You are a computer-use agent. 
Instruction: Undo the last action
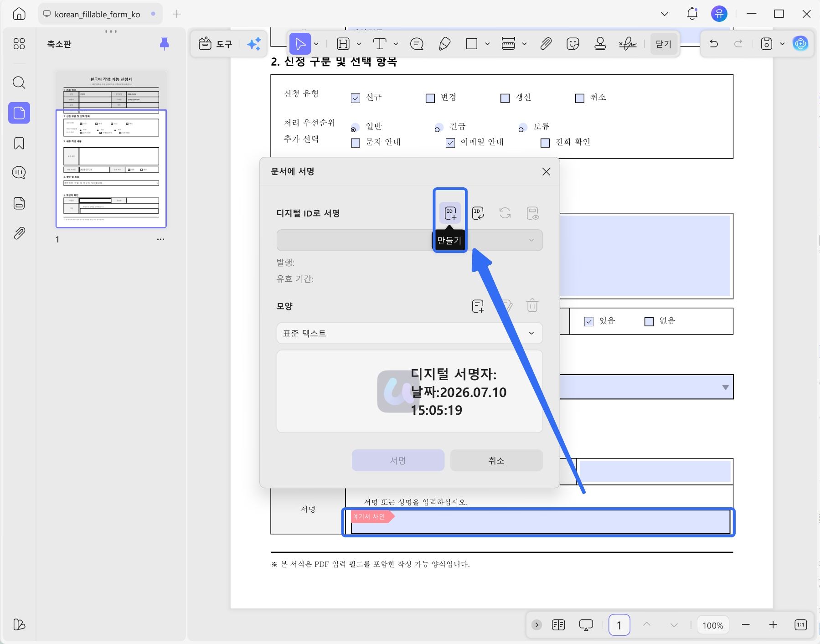pyautogui.click(x=714, y=44)
